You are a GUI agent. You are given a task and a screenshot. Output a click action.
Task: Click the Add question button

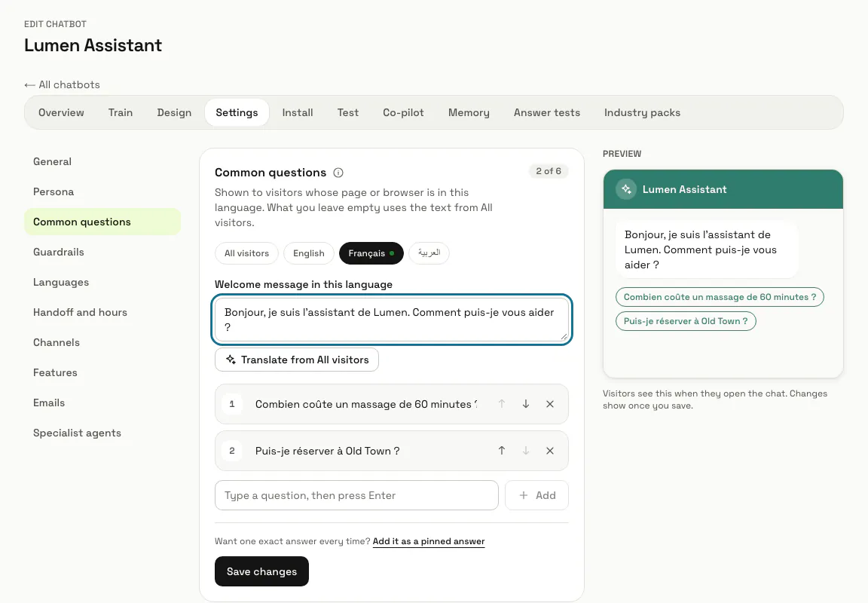(x=537, y=495)
